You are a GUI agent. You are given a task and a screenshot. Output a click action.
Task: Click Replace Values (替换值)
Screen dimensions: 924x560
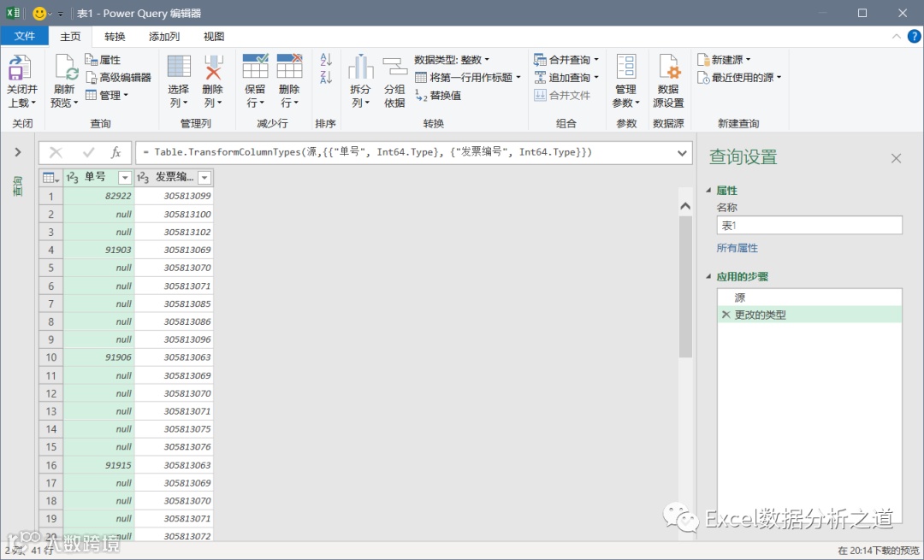(x=438, y=95)
